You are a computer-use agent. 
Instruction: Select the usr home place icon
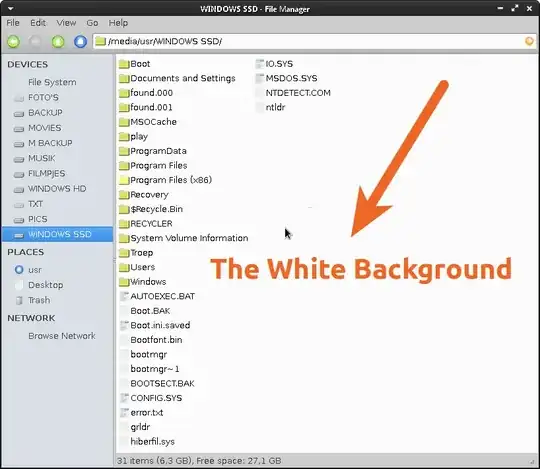pyautogui.click(x=19, y=270)
